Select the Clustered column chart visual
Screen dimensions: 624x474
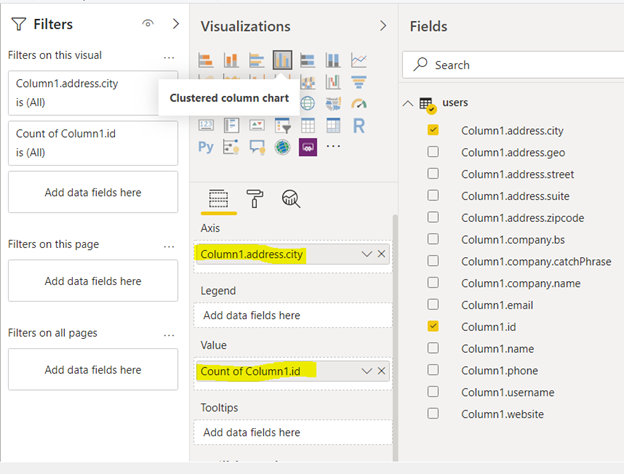283,60
